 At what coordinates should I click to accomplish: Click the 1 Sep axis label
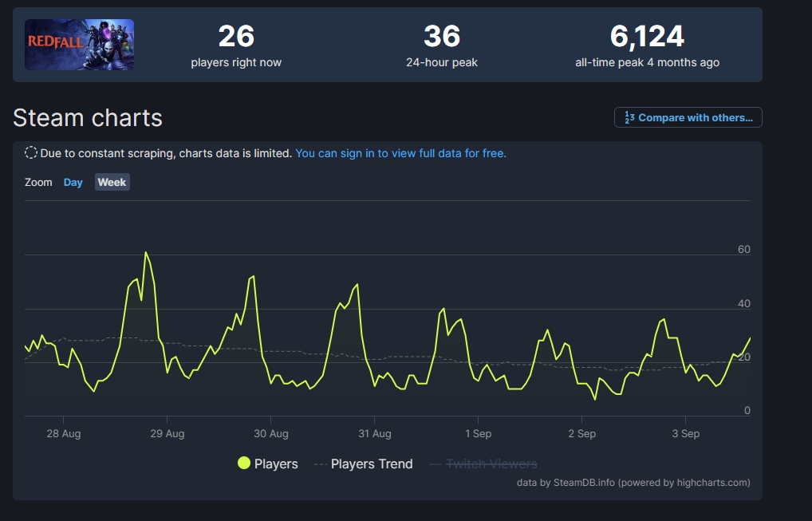478,433
